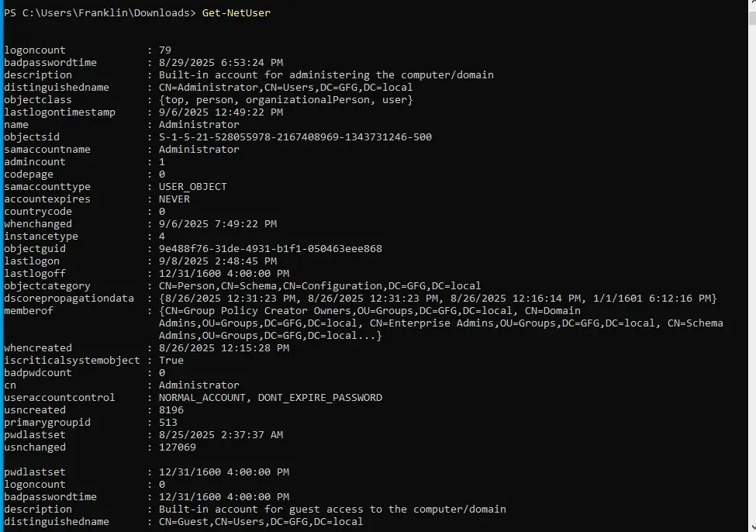Image resolution: width=756 pixels, height=532 pixels.
Task: Click the Get-NetUser command text
Action: 236,13
